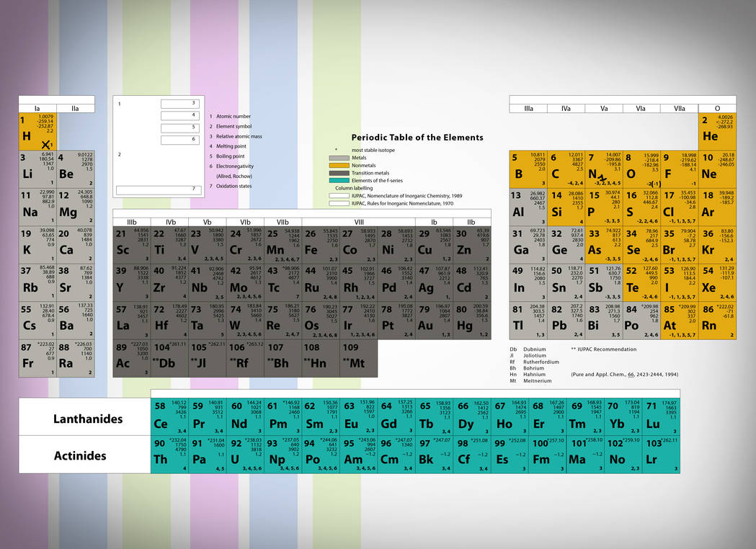
Task: Click the 'Lanthanides' row label
Action: [88, 419]
